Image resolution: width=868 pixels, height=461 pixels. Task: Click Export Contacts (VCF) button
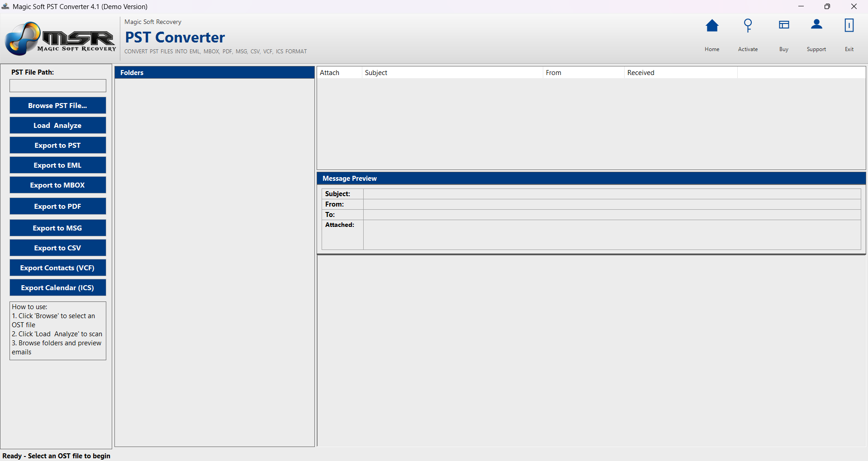coord(58,268)
